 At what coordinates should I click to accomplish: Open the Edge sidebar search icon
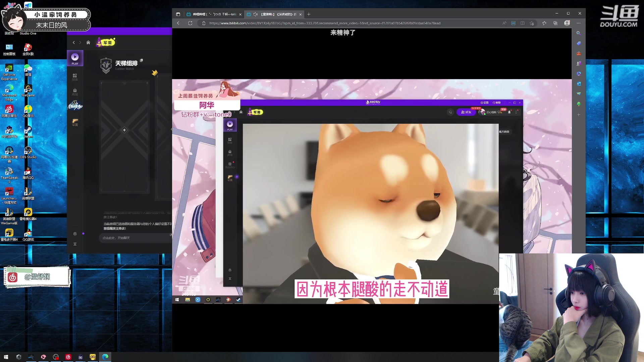(579, 33)
